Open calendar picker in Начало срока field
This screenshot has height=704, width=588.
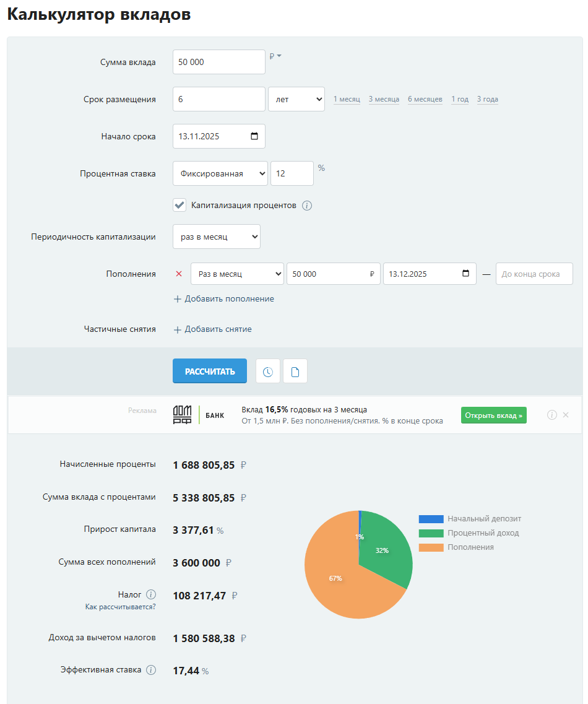[254, 136]
